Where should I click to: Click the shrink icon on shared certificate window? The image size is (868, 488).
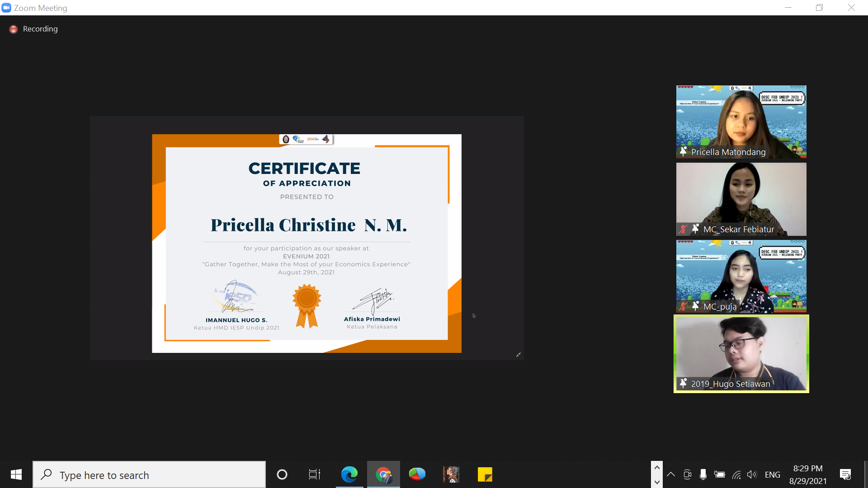click(x=519, y=355)
